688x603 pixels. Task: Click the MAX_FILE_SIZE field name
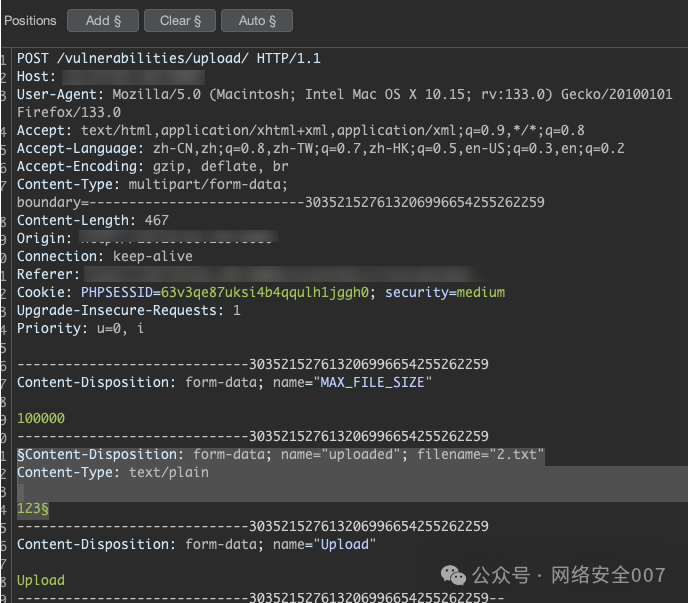point(373,382)
